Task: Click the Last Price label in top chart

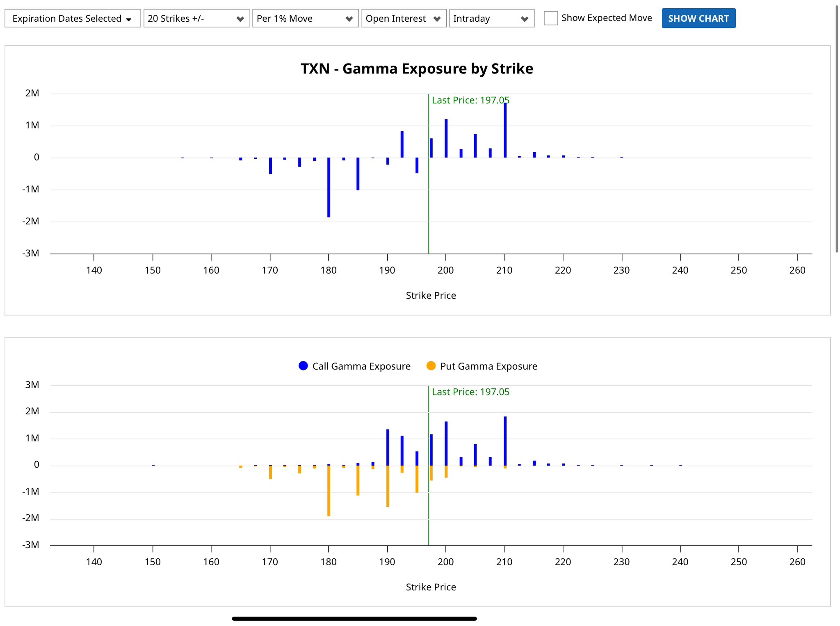Action: tap(470, 100)
